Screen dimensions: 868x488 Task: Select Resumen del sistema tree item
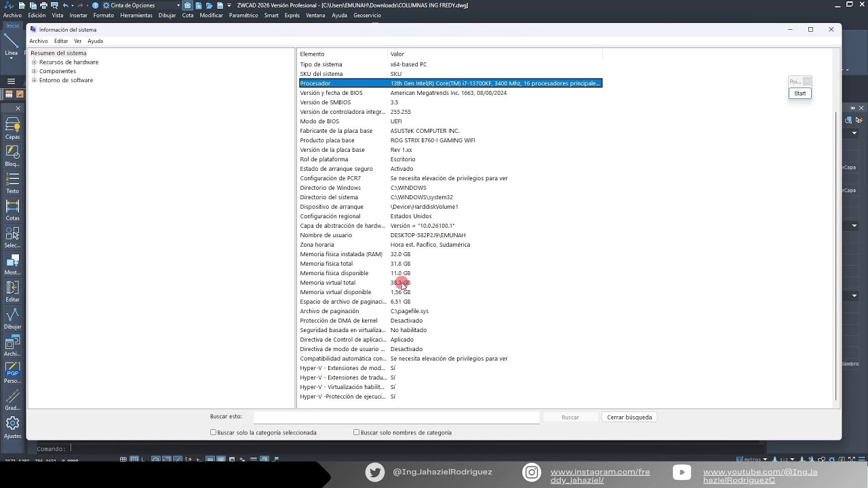click(58, 53)
